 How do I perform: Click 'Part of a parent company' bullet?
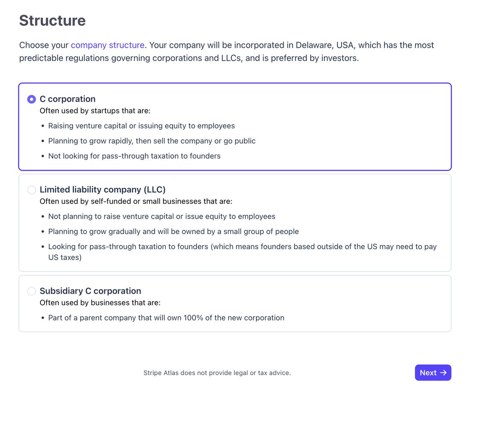pyautogui.click(x=166, y=318)
